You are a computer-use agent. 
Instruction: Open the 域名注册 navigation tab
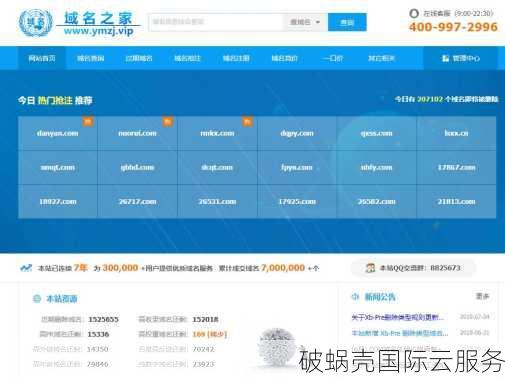pyautogui.click(x=236, y=58)
